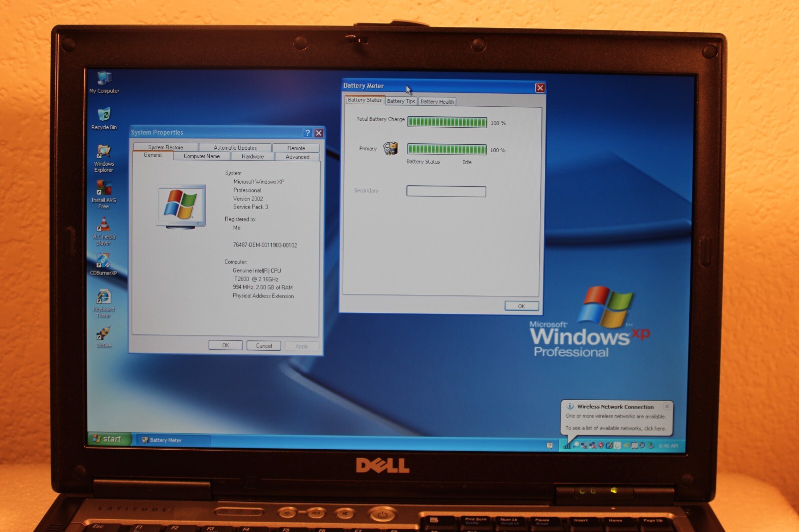The height and width of the screenshot is (532, 799).
Task: Open the Battery Health tab
Action: 437,101
